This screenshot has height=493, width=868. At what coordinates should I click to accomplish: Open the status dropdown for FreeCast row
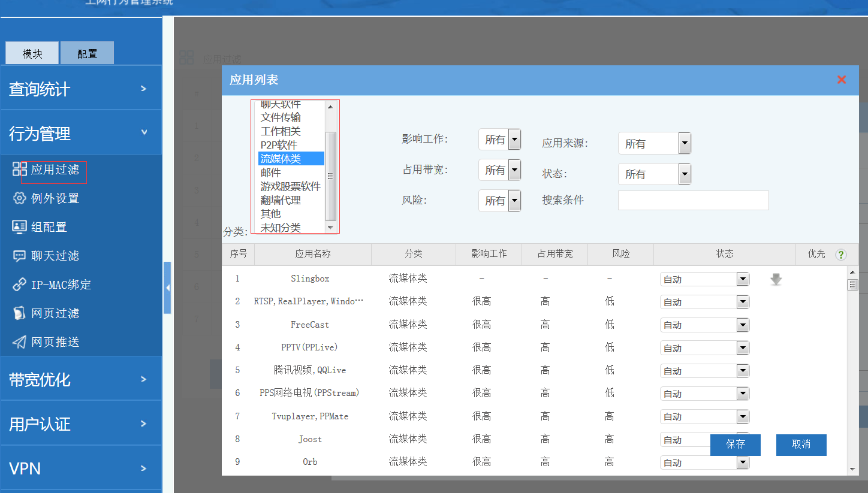click(704, 325)
